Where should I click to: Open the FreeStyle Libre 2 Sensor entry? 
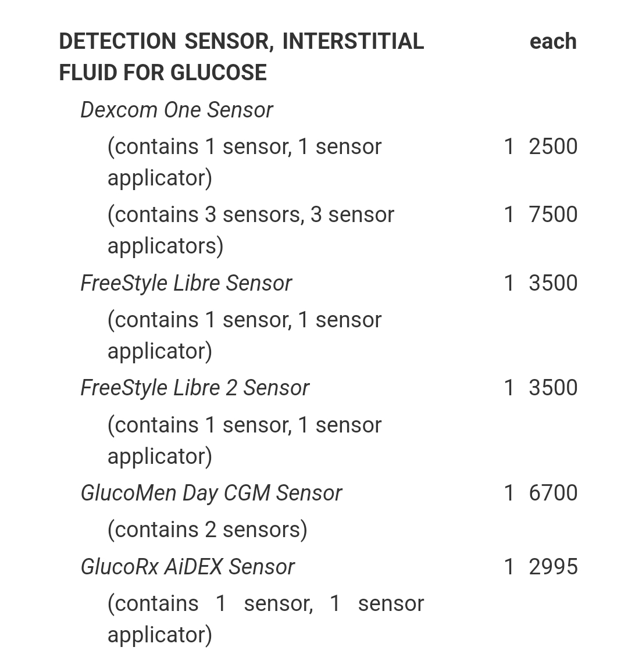pos(194,388)
